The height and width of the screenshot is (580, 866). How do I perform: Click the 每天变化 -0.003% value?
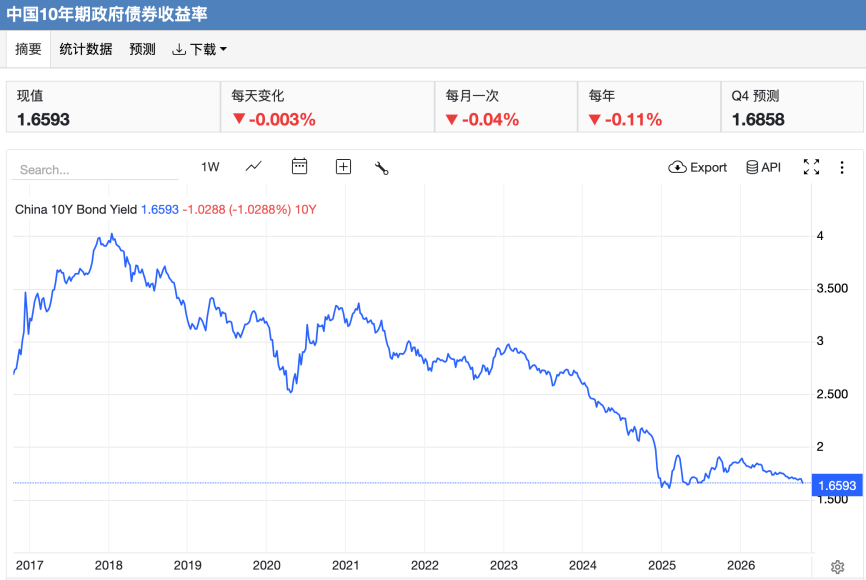(274, 119)
